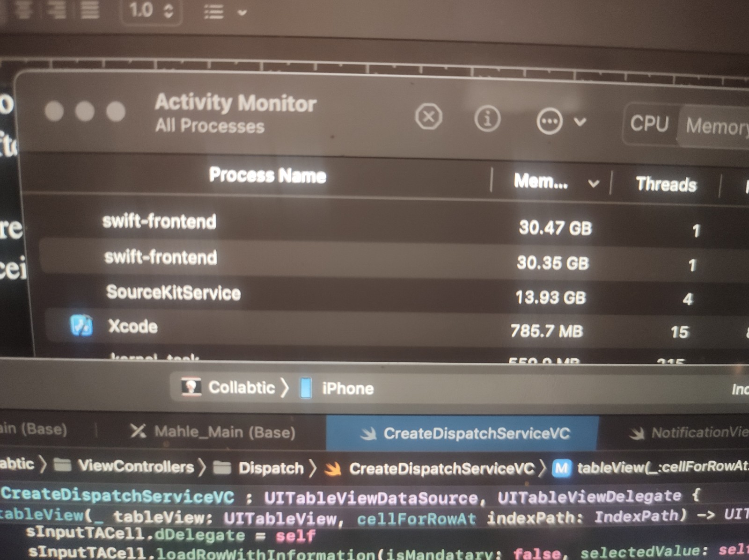The height and width of the screenshot is (560, 749).
Task: Open ViewControllers folder in jump bar
Action: click(x=136, y=466)
